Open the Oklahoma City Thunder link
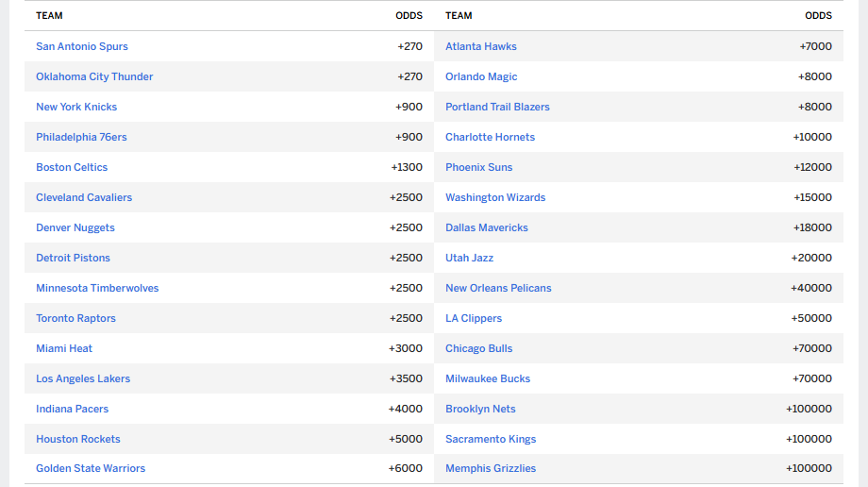The width and height of the screenshot is (868, 487). (x=94, y=76)
